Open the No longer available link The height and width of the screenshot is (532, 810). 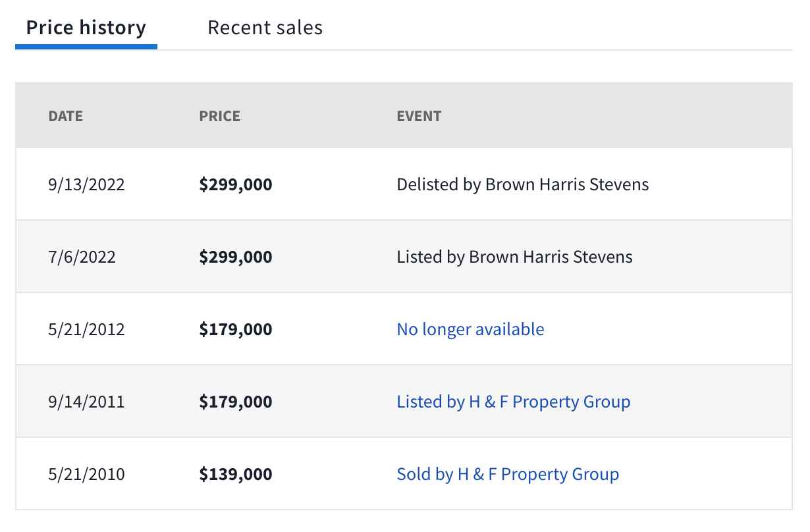470,329
